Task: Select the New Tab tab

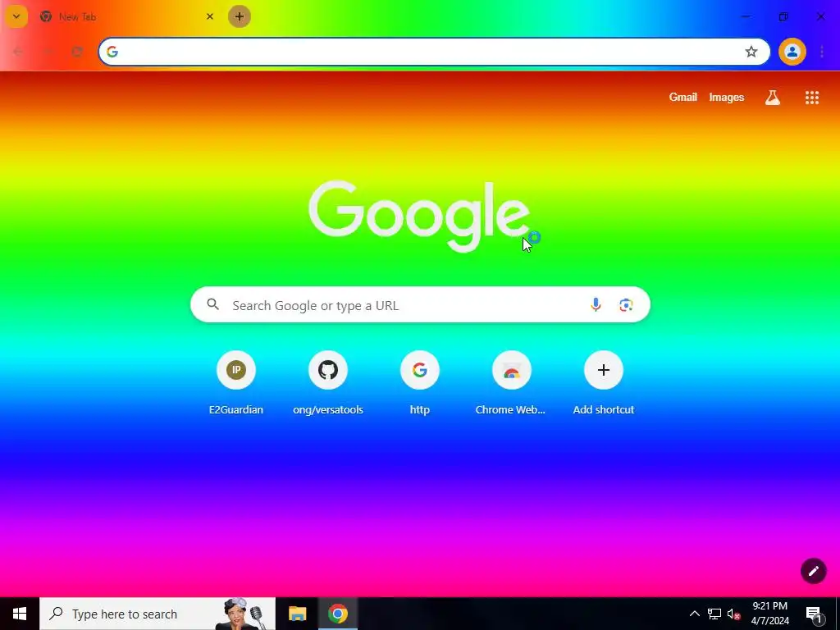Action: [x=127, y=16]
